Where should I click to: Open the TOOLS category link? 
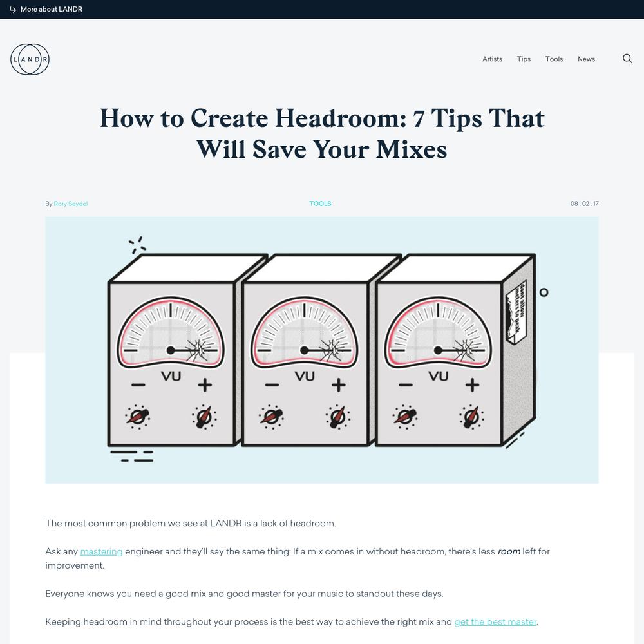click(320, 204)
